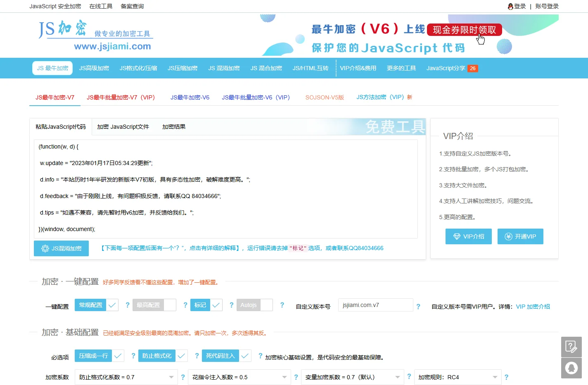Toggle the 常规配置 switch
Viewport: 588px width, 385px height.
(x=97, y=305)
